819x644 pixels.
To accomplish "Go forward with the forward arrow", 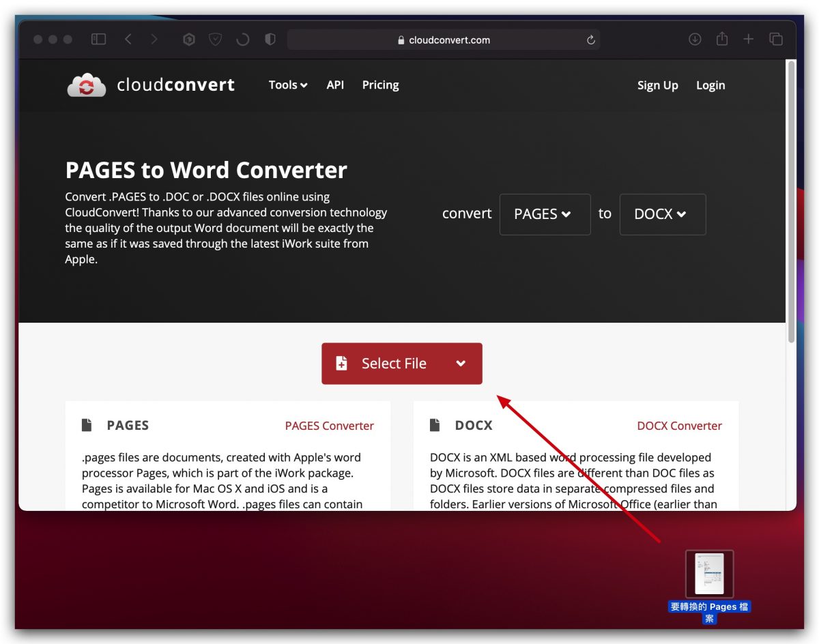I will (x=154, y=40).
